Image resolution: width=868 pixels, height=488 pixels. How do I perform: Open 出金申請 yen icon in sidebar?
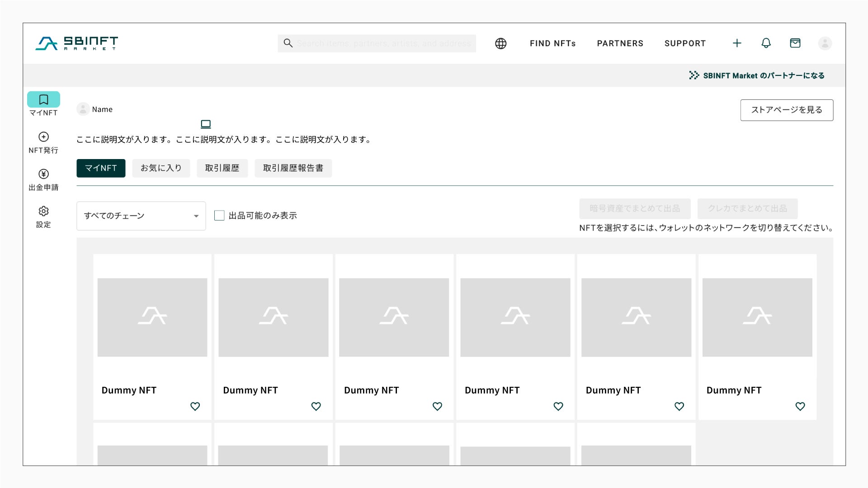[43, 174]
